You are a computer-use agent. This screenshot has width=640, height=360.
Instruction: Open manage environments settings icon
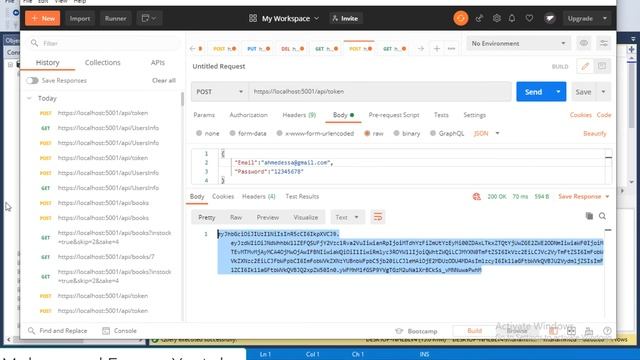tap(604, 43)
